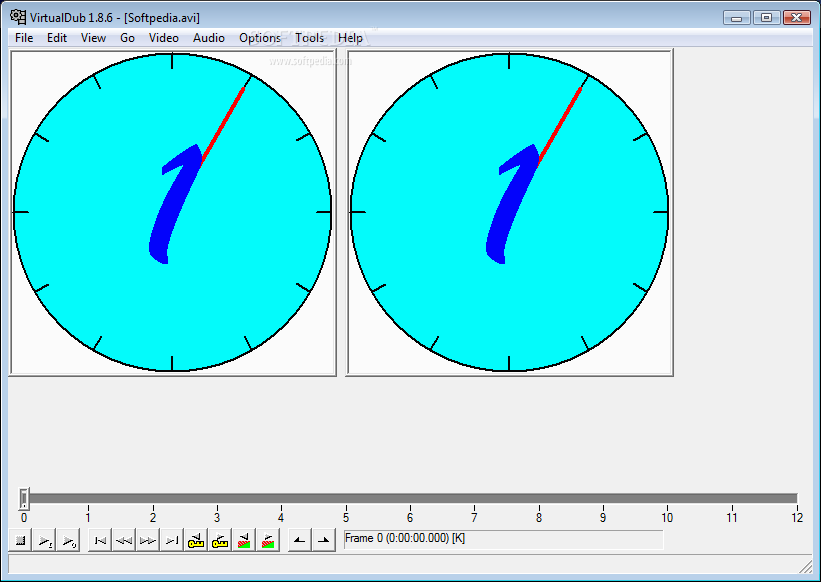Mark selection end point
This screenshot has width=821, height=582.
(x=323, y=541)
